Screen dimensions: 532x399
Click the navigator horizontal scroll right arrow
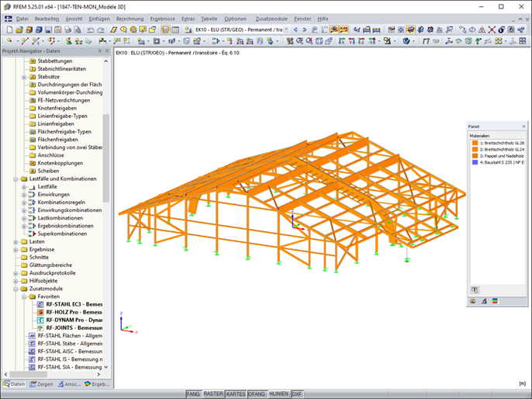coord(98,374)
